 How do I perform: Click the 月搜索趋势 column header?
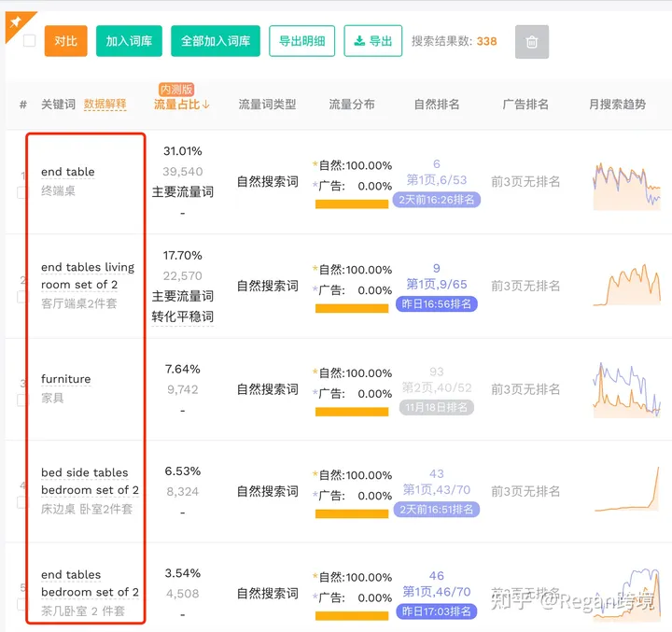pyautogui.click(x=617, y=105)
